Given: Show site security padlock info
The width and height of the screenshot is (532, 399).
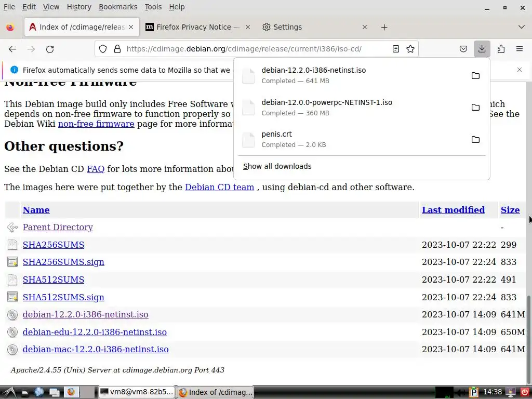Looking at the screenshot, I should coord(117,49).
